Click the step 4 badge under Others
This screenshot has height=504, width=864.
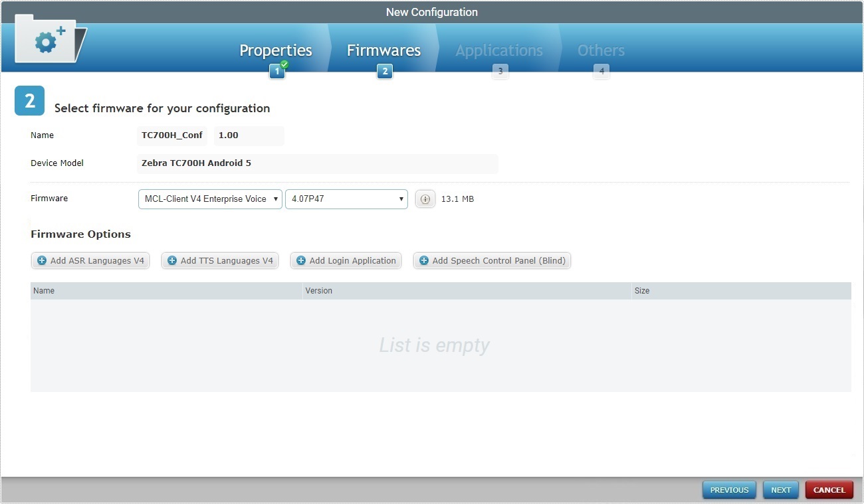click(x=601, y=71)
